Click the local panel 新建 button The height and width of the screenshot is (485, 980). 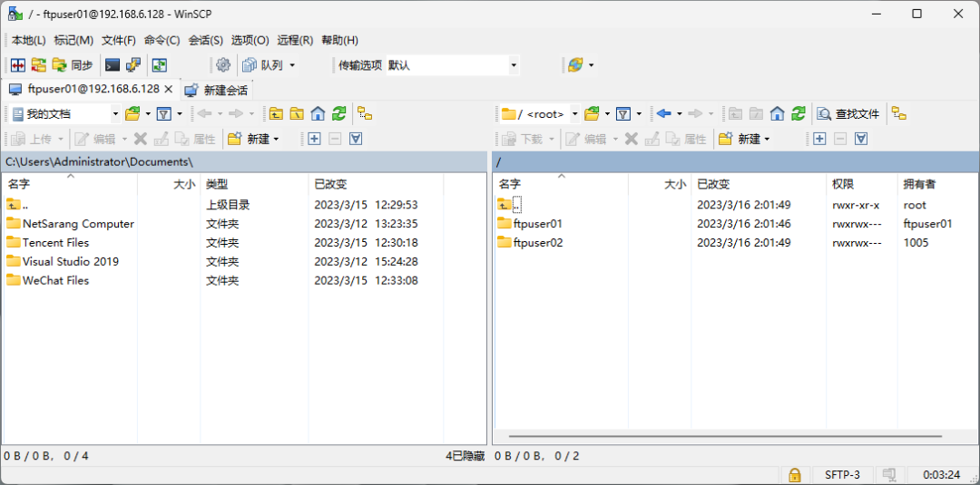pos(253,140)
